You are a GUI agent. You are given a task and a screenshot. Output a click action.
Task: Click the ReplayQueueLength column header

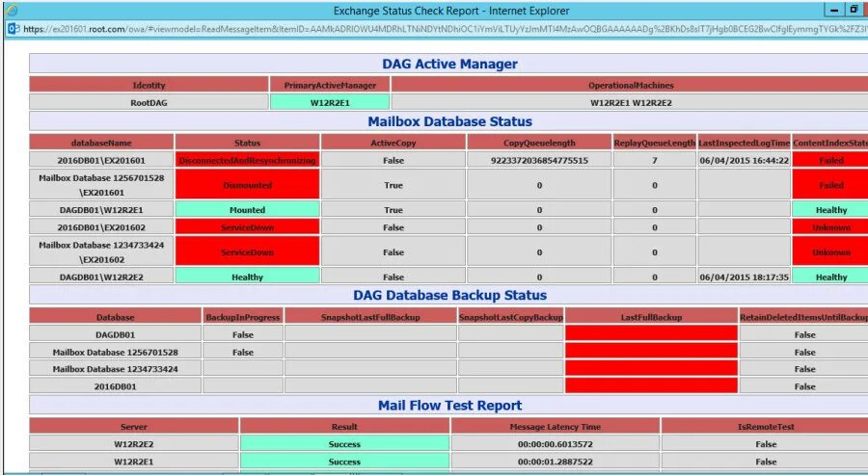click(654, 143)
